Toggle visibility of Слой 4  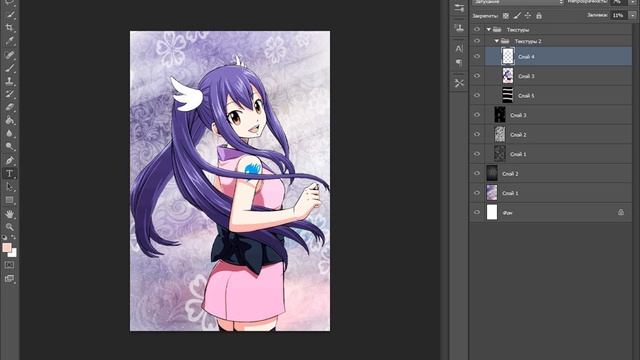[477, 56]
